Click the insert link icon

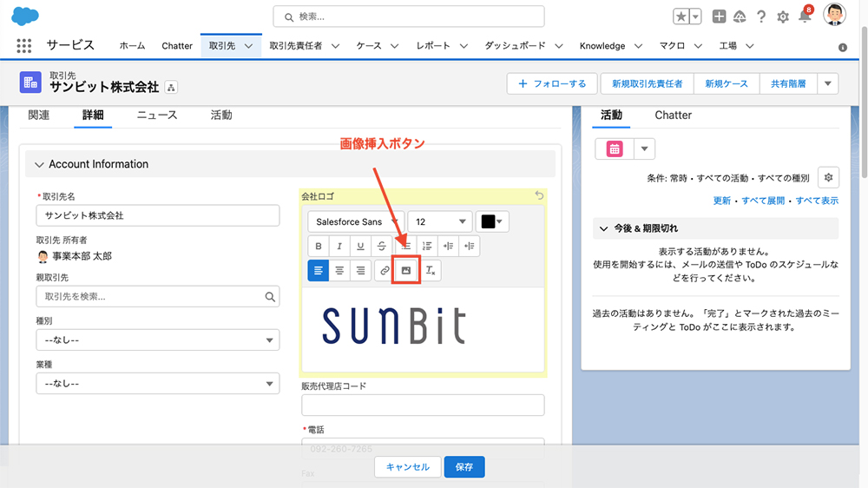(x=385, y=270)
